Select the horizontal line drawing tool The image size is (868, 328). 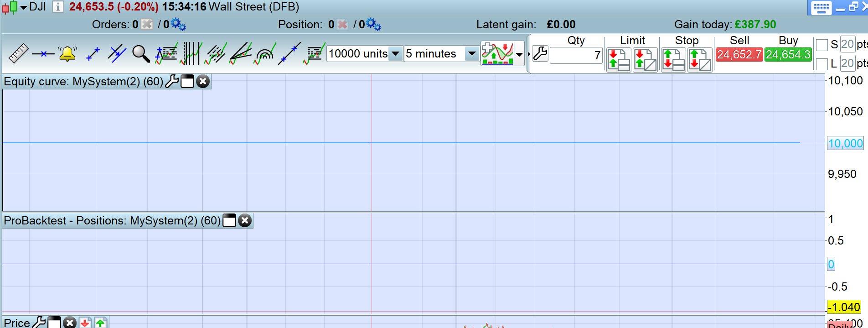pyautogui.click(x=43, y=54)
